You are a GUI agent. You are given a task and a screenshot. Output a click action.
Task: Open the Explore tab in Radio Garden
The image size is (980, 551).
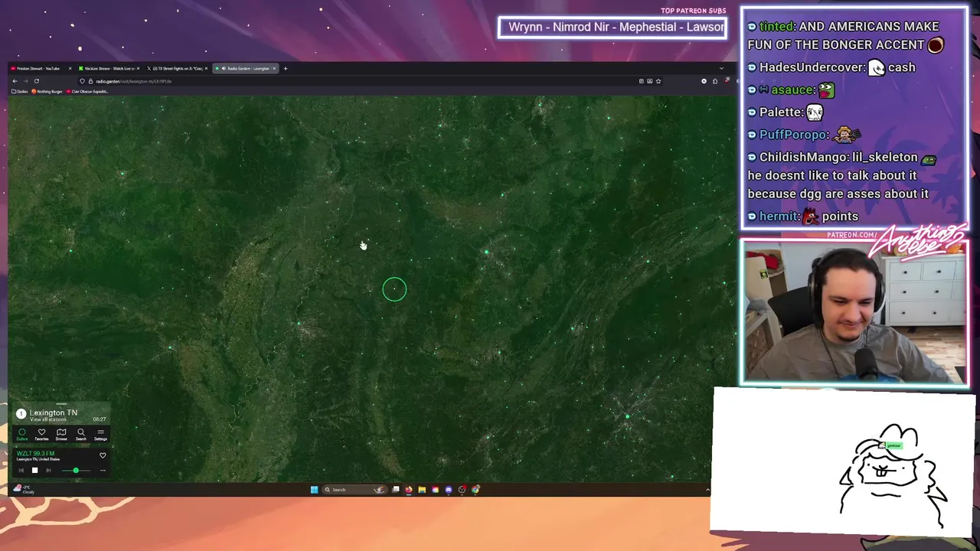coord(22,434)
